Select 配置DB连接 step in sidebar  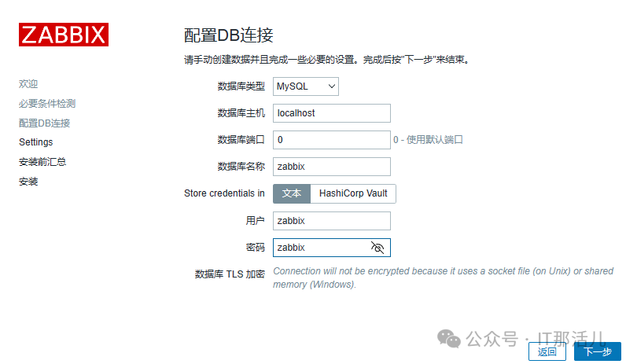click(44, 123)
